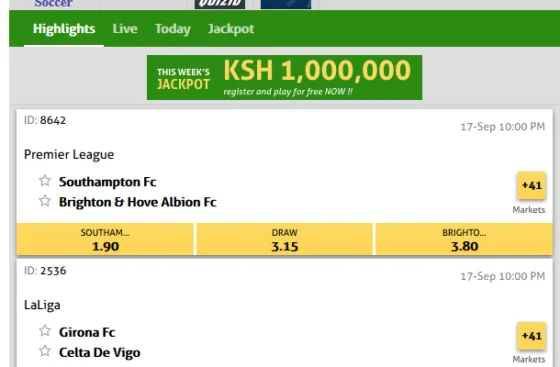Open the Brighton & Hove Albion Fc name
Viewport: 560px width, 367px height.
[x=138, y=202]
